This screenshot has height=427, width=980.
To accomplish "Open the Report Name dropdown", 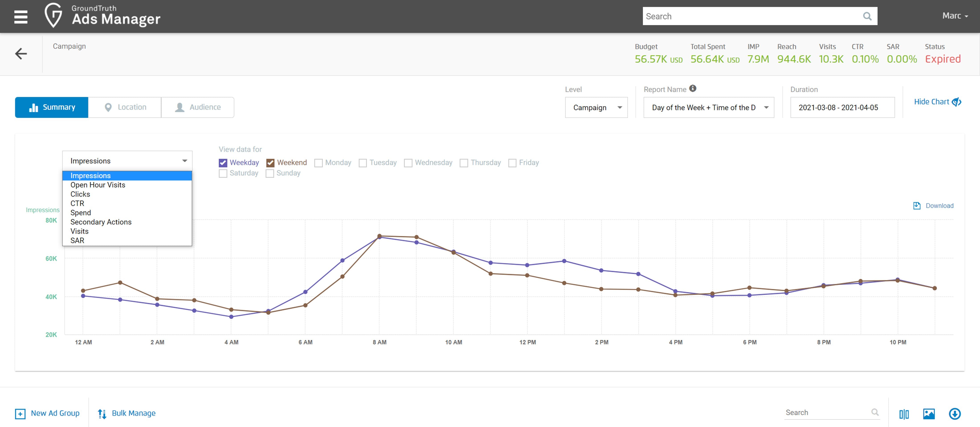I will pos(708,108).
